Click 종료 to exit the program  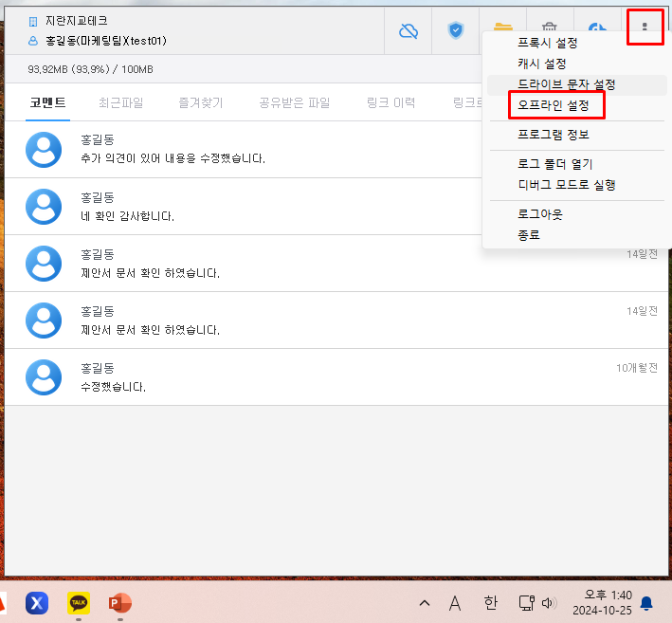[x=529, y=235]
